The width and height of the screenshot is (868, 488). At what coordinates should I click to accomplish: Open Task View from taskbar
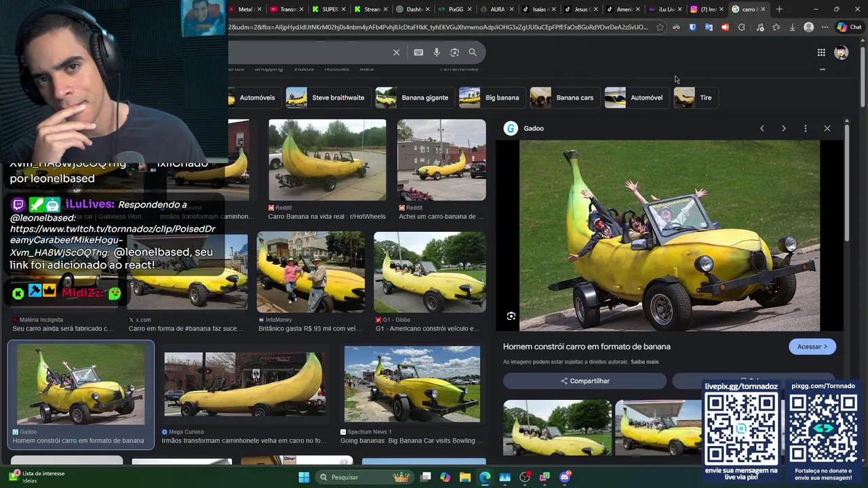tap(425, 477)
